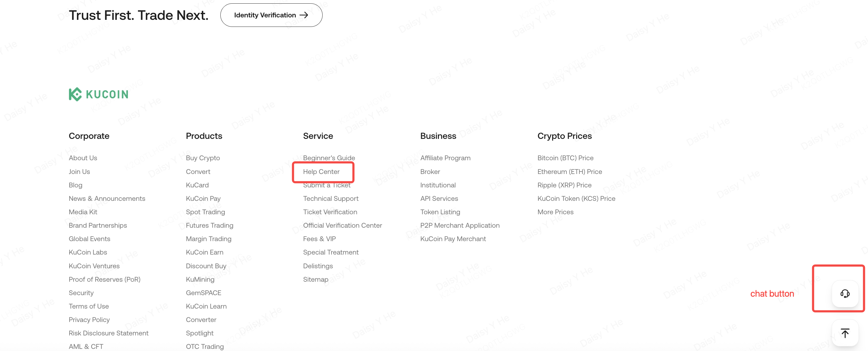This screenshot has width=868, height=351.
Task: Open the customer support chat headset icon
Action: (x=845, y=293)
